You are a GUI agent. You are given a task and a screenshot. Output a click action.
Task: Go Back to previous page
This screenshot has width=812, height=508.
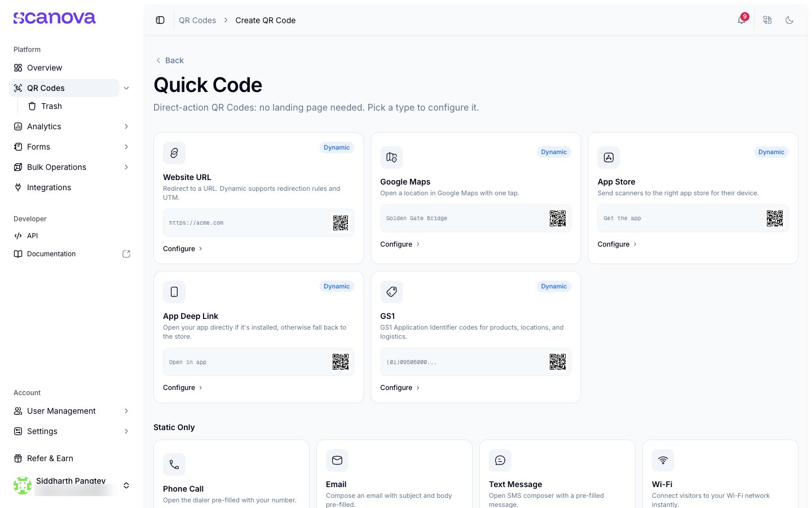[170, 60]
